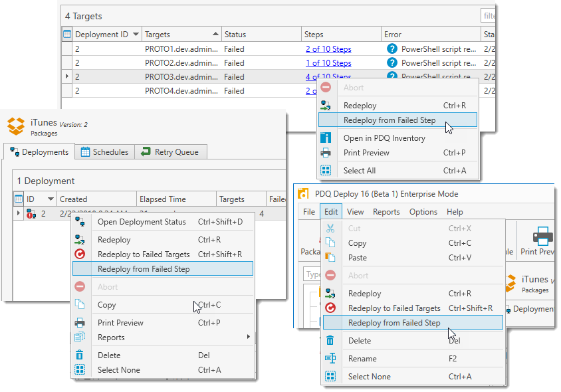Select the PROTO1.dev.admin target cell

[x=181, y=49]
